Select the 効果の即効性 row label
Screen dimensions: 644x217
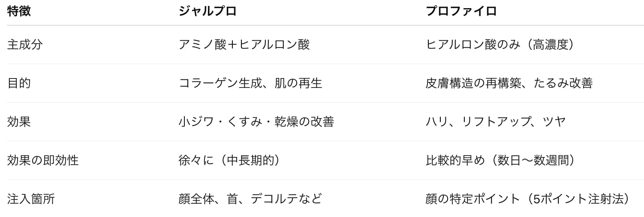(x=43, y=160)
